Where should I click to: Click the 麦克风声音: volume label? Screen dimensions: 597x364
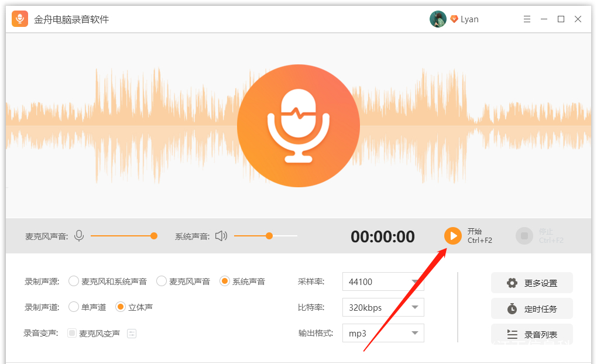point(46,236)
